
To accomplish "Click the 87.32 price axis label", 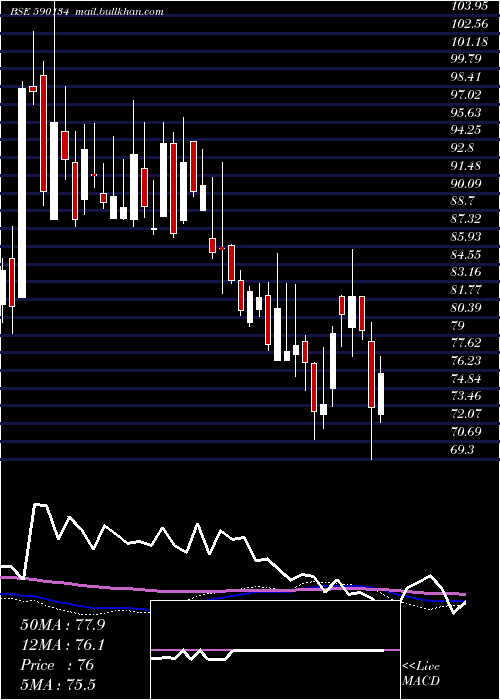I will point(467,219).
